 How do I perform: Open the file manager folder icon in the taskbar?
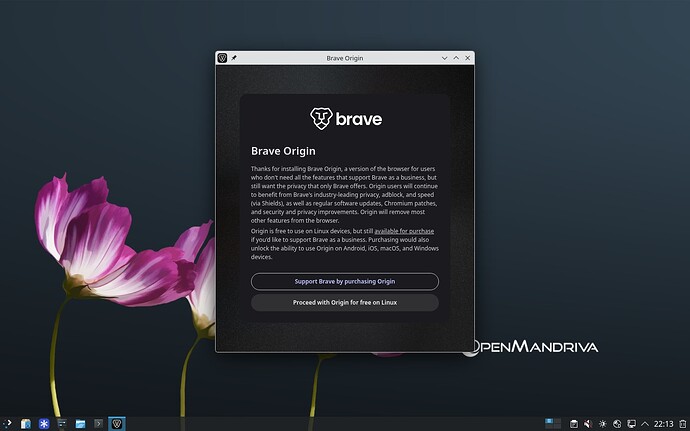[x=80, y=424]
